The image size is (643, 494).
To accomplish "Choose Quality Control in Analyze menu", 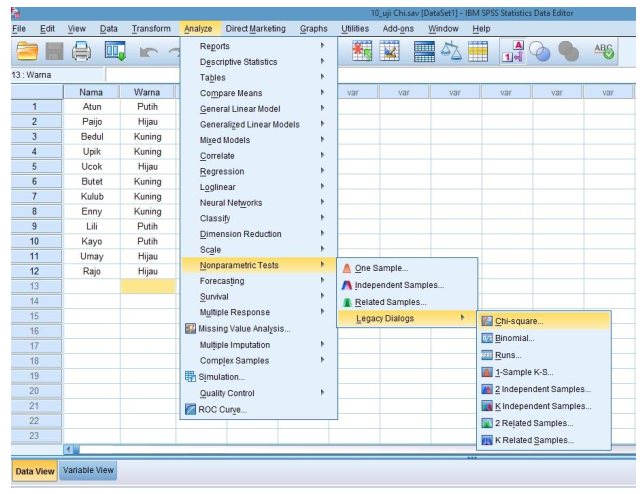I will click(259, 393).
